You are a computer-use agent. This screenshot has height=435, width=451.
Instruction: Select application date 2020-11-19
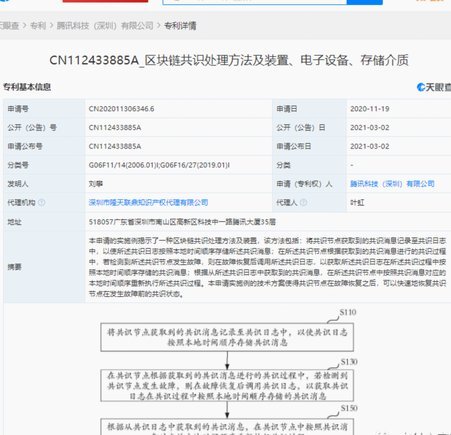click(x=370, y=109)
